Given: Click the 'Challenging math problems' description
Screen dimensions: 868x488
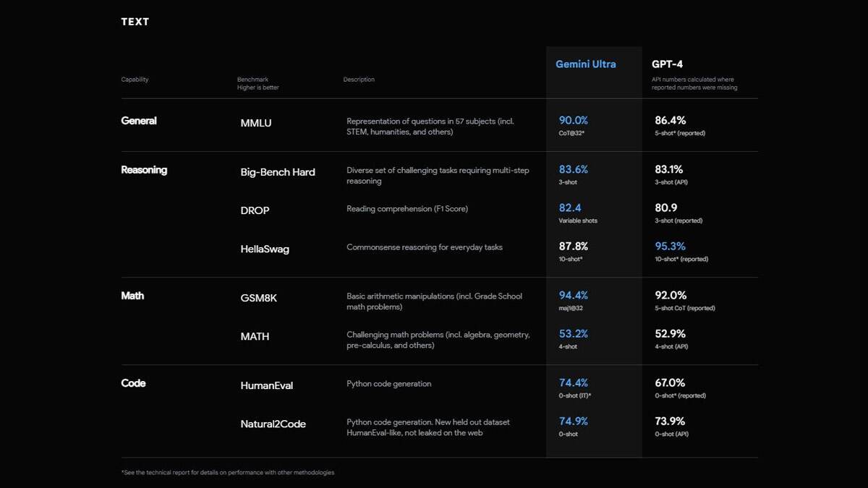Looking at the screenshot, I should (438, 340).
